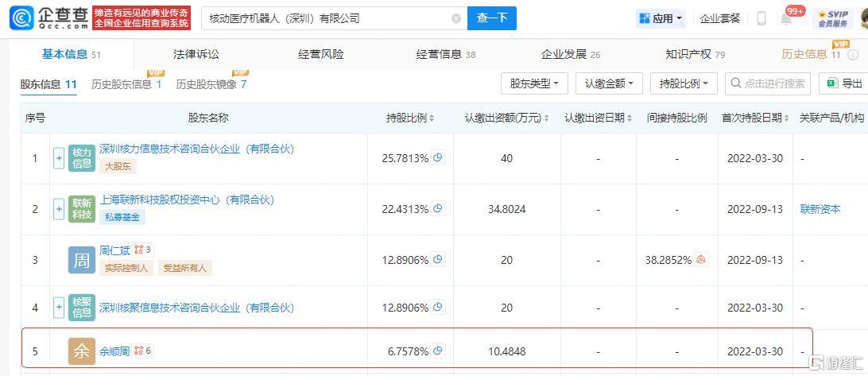Click the 间接持股比例 column header
The height and width of the screenshot is (376, 868).
[677, 118]
